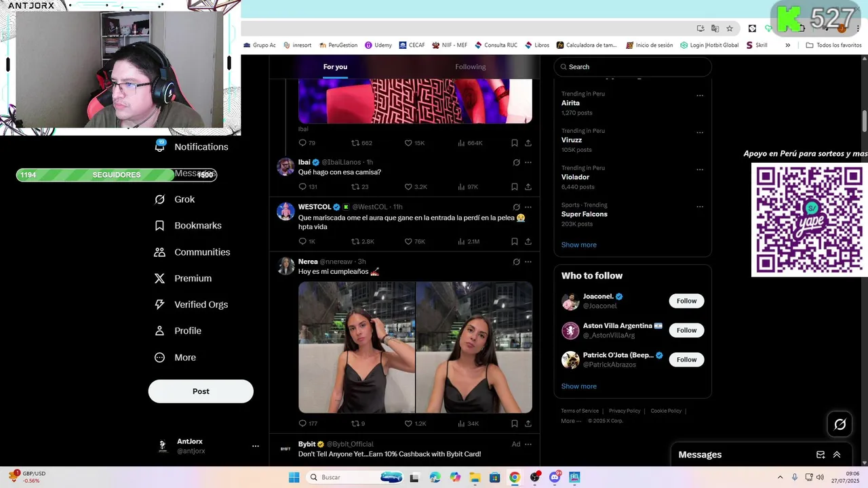Ask Grok about Ibai's shirt tweet
The height and width of the screenshot is (488, 868).
(x=516, y=163)
